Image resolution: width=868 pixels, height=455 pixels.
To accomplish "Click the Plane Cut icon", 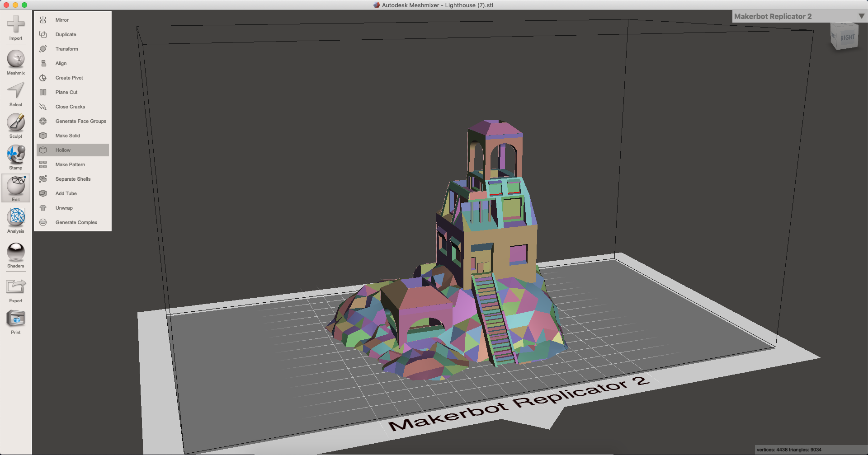I will [43, 92].
